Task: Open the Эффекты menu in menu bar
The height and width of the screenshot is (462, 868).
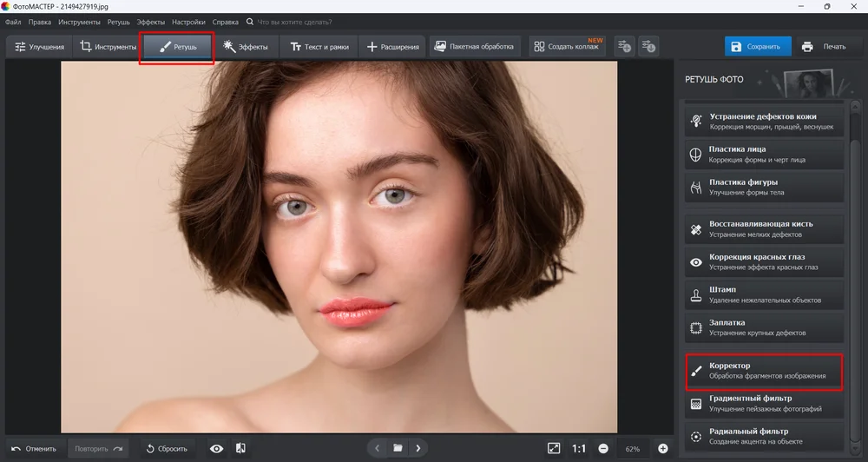Action: (x=150, y=21)
